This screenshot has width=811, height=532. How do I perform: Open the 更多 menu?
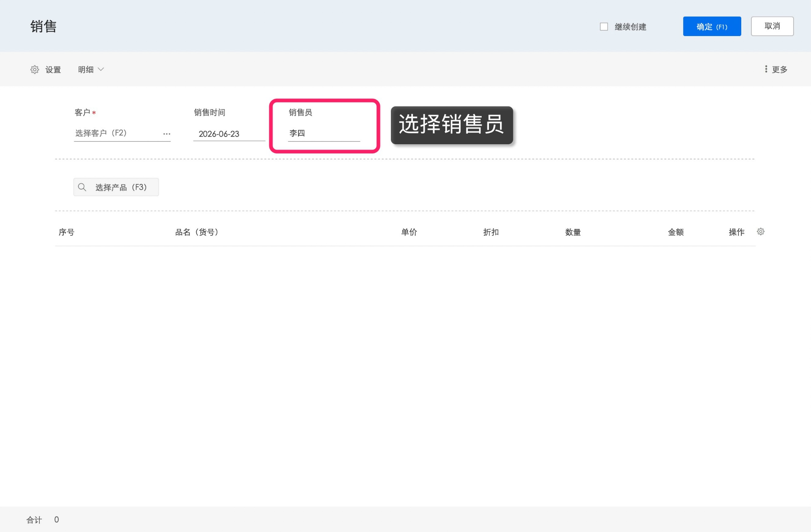tap(776, 69)
